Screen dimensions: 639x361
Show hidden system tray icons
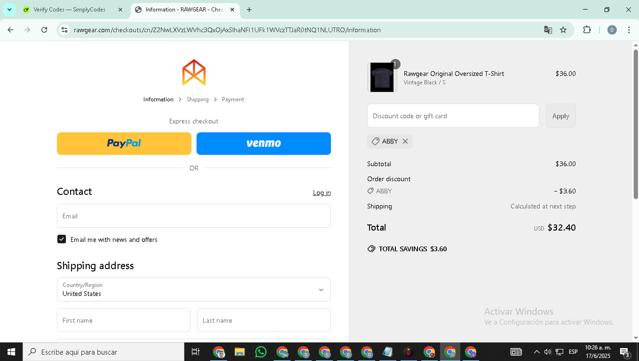tap(537, 352)
